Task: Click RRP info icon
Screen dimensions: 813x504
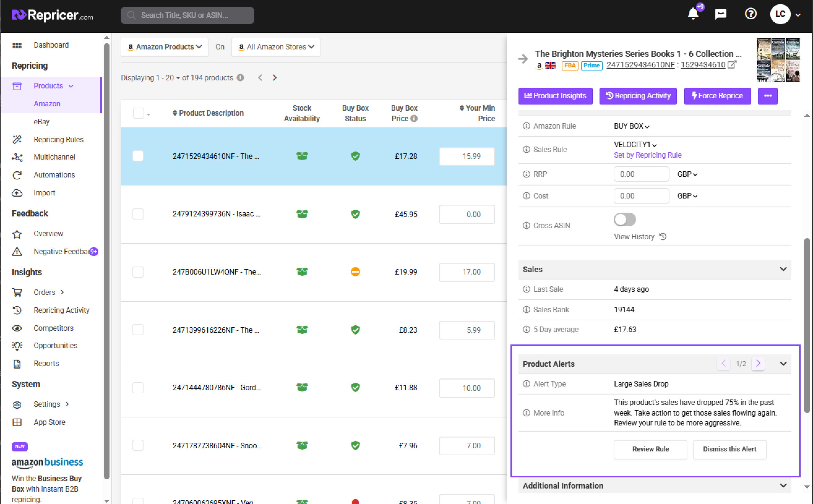Action: pos(526,174)
